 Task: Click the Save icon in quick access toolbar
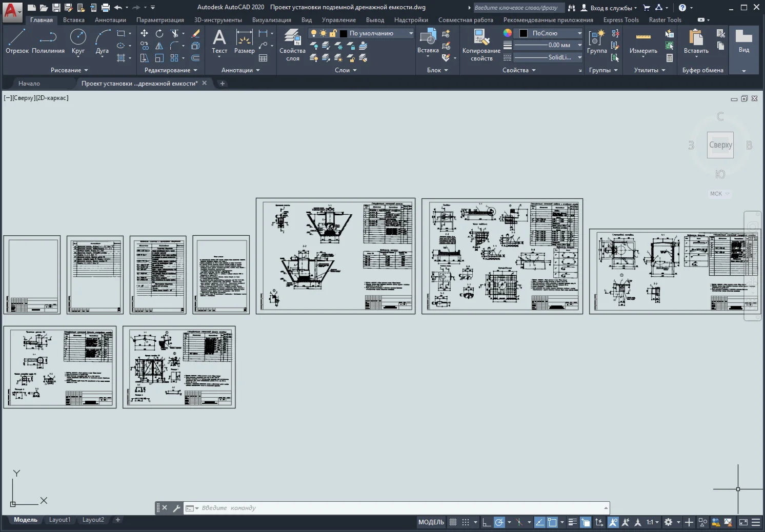pos(56,8)
